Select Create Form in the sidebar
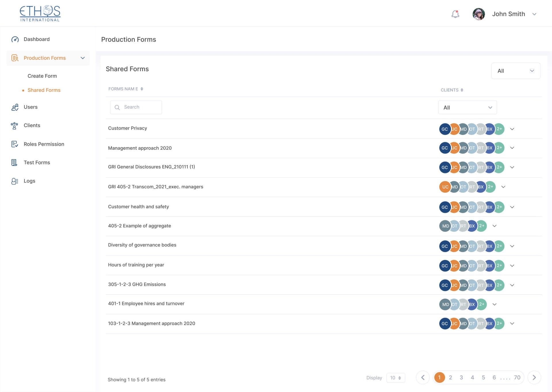The height and width of the screenshot is (392, 552). [x=42, y=76]
